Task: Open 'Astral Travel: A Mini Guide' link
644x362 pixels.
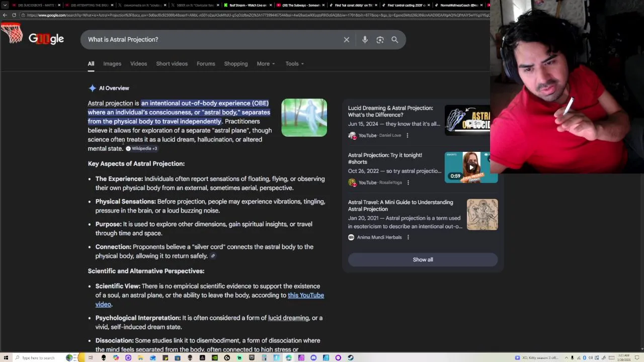Action: pos(400,206)
